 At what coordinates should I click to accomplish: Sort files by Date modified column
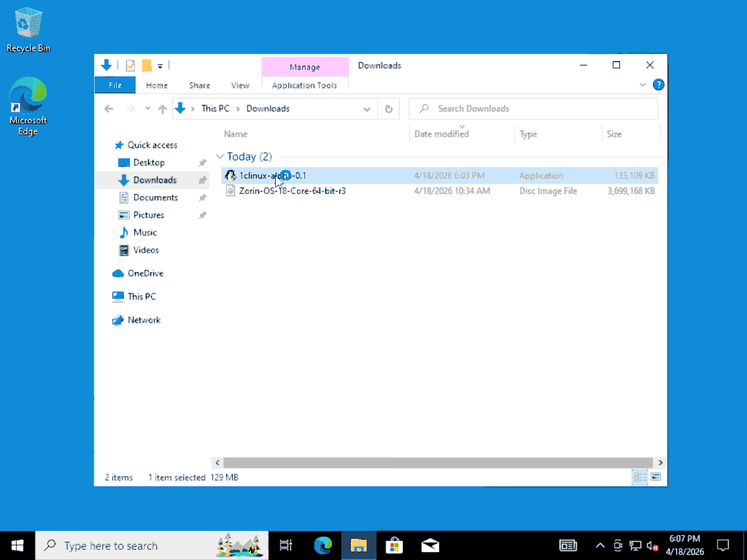[x=441, y=134]
